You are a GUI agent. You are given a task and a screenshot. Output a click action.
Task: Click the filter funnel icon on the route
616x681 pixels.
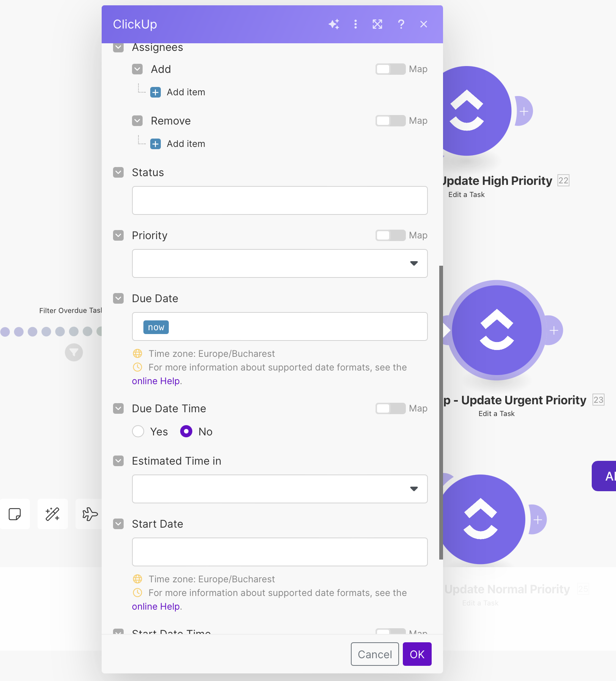74,352
